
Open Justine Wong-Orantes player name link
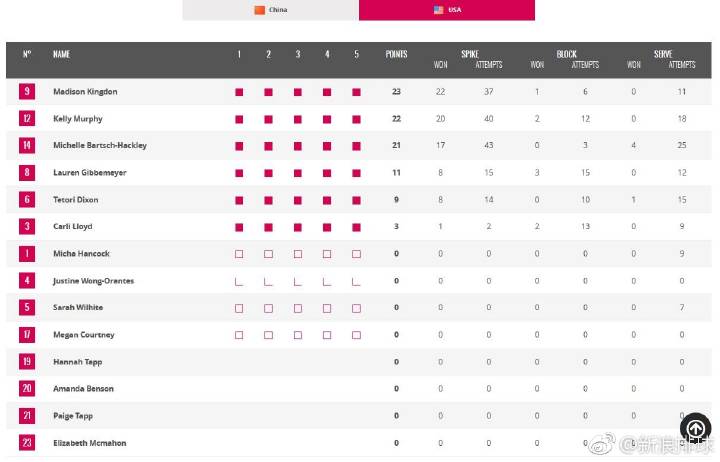point(93,281)
